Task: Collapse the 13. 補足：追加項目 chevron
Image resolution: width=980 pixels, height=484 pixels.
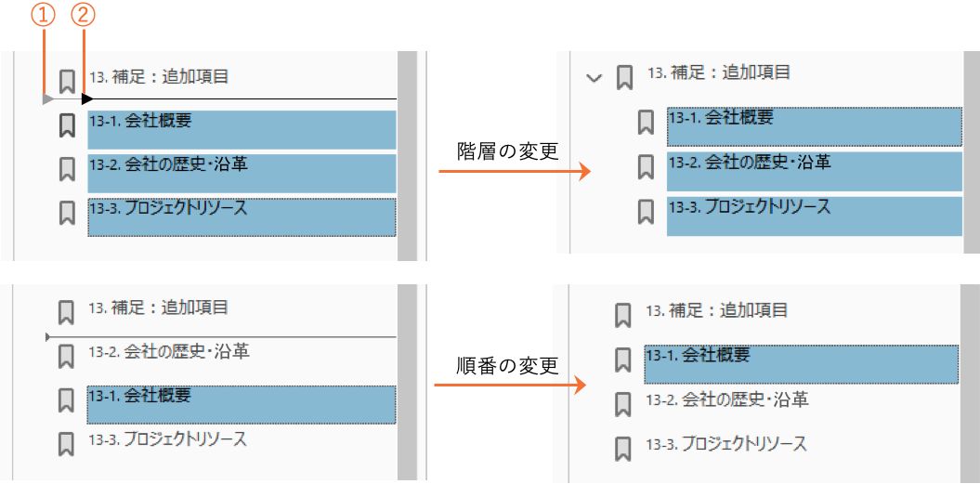Action: tap(595, 78)
